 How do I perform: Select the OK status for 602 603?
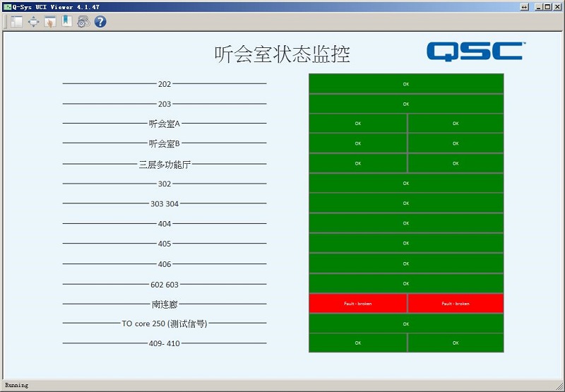coord(406,283)
